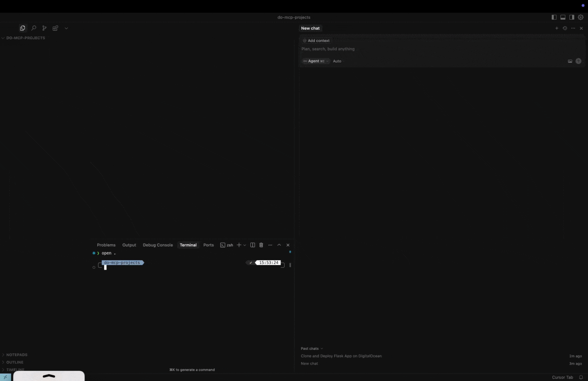The height and width of the screenshot is (381, 588).
Task: Open the Flask App deploy past chat
Action: click(341, 356)
